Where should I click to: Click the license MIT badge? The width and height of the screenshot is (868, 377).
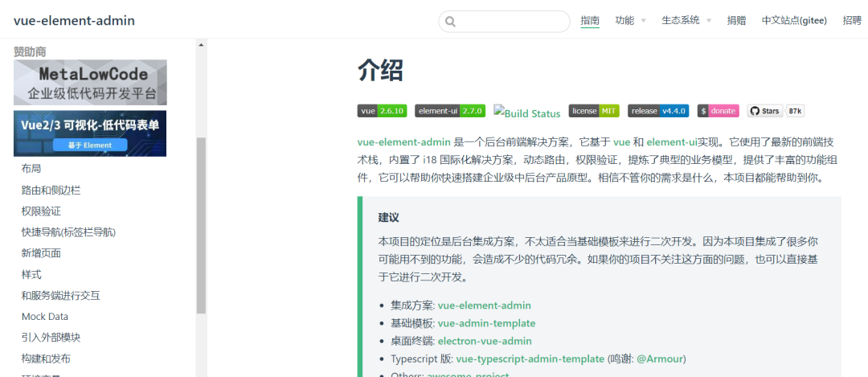[594, 111]
